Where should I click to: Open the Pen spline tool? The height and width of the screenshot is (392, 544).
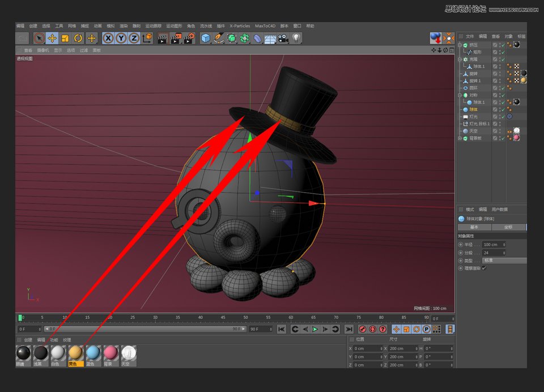219,38
